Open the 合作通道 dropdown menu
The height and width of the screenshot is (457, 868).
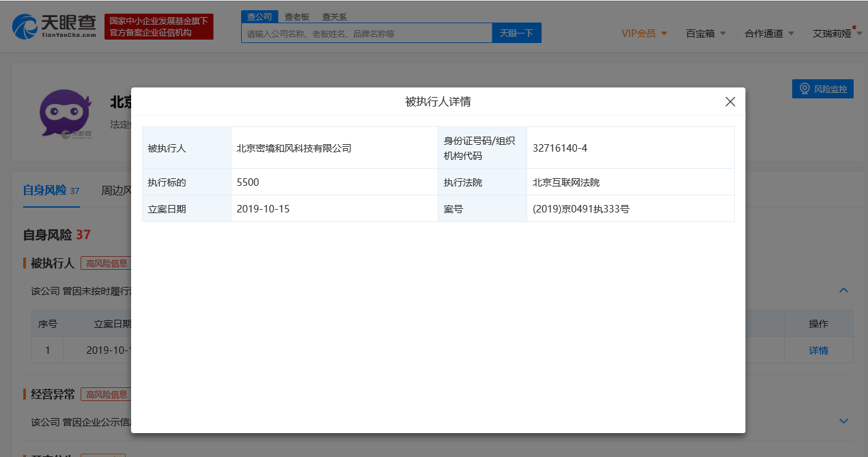(769, 33)
